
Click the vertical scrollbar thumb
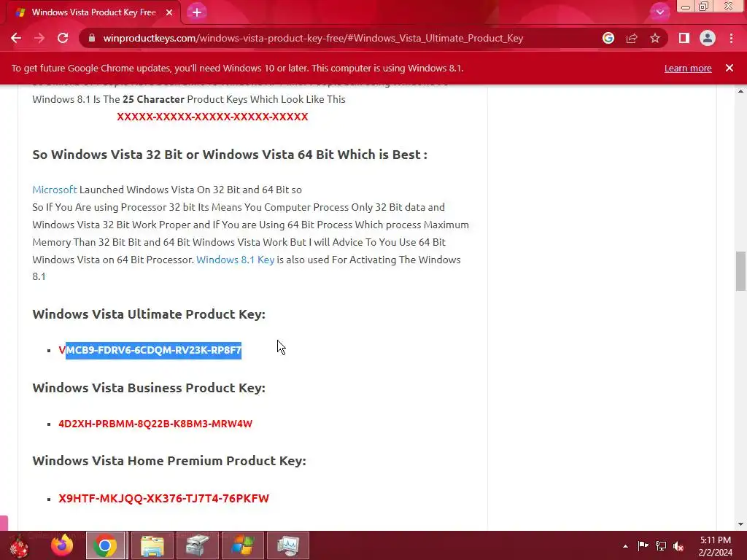(x=740, y=271)
